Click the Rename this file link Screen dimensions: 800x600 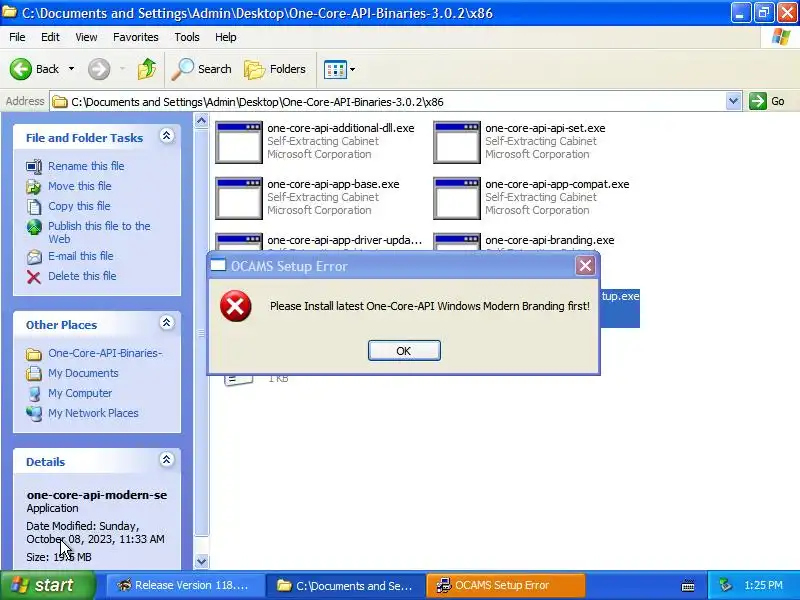[x=86, y=166]
